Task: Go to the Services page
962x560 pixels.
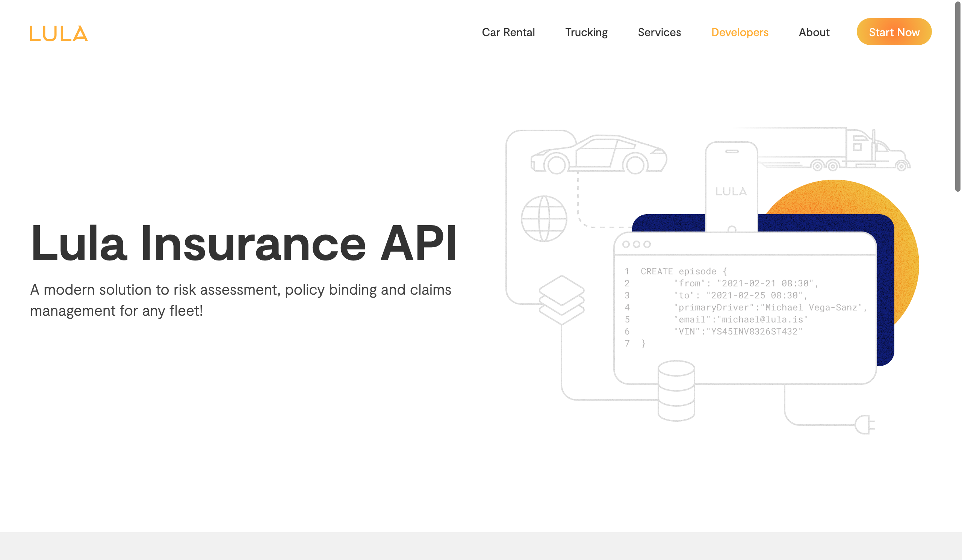Action: pos(659,32)
